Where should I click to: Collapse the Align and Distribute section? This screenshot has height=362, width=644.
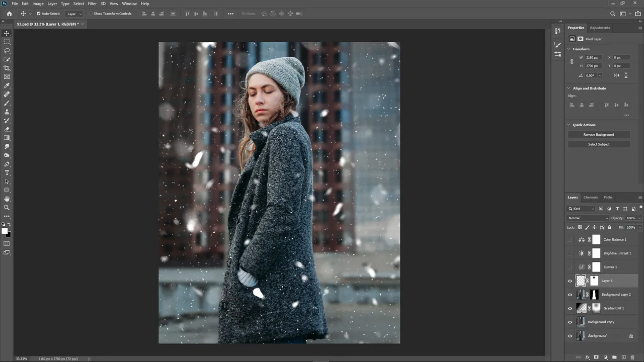click(x=569, y=88)
